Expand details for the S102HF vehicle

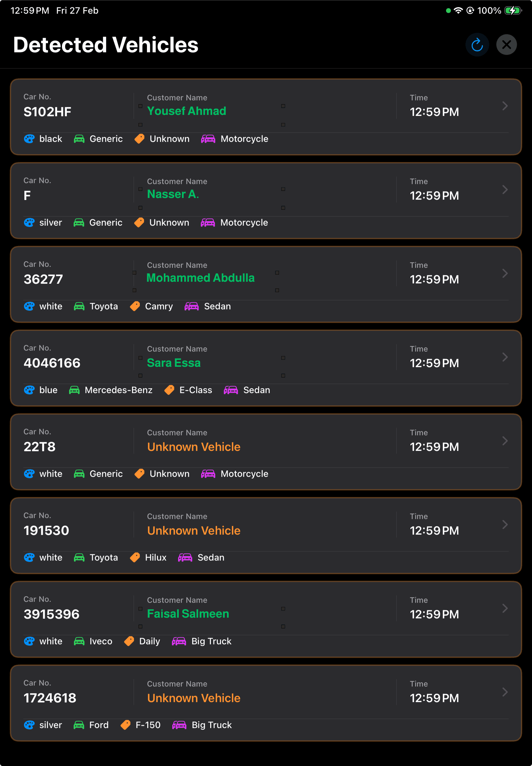504,106
